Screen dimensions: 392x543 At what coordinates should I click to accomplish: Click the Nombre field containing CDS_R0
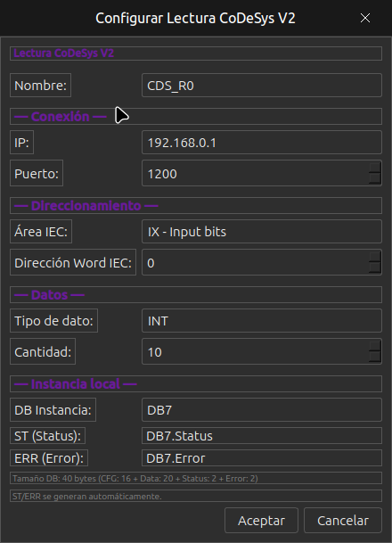262,86
